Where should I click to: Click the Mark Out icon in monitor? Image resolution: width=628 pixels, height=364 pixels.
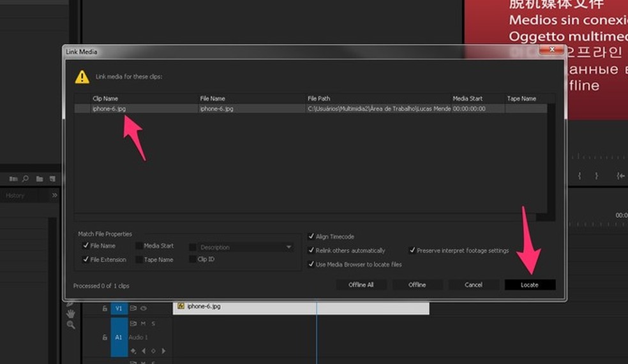click(x=596, y=175)
